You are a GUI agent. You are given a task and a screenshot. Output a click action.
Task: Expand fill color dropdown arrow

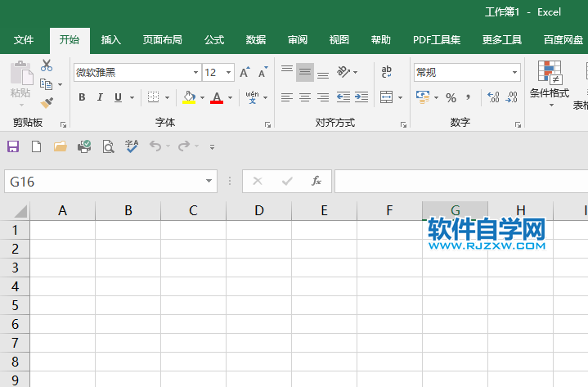[x=202, y=98]
